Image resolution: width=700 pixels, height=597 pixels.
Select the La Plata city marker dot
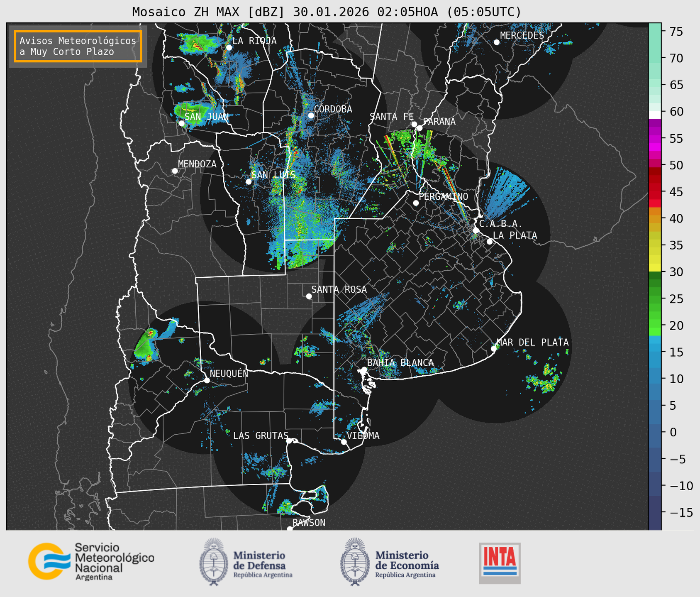click(x=490, y=242)
